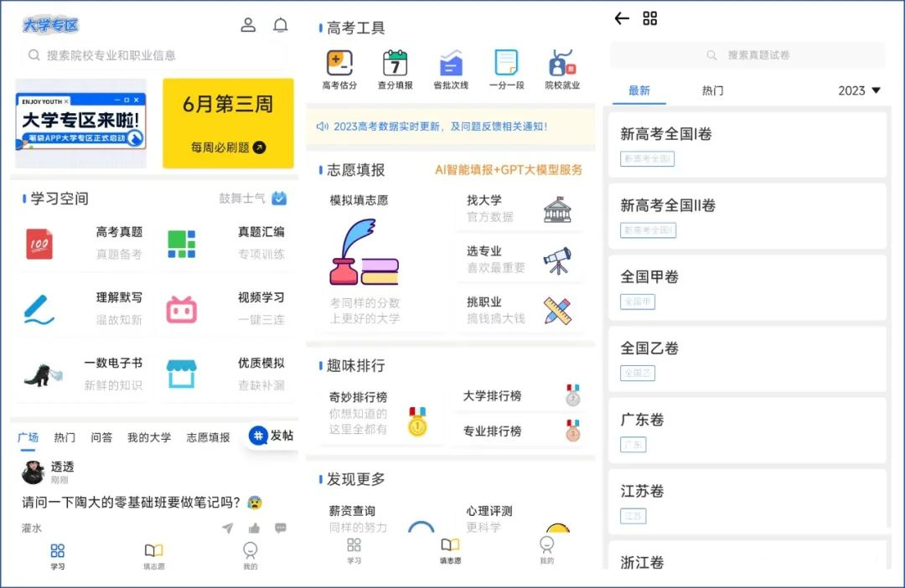Screen dimensions: 905x588
Task: Open the 问答 tab in the forum bar
Action: pyautogui.click(x=102, y=436)
